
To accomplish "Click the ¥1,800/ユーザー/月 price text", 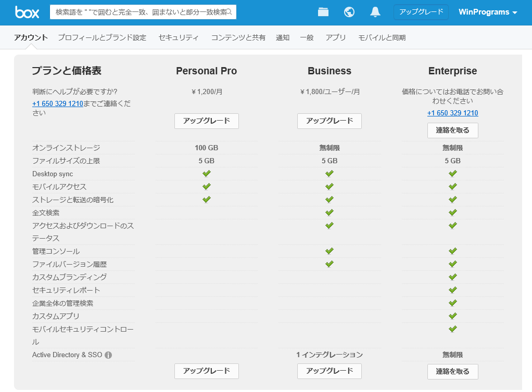I will pos(330,92).
